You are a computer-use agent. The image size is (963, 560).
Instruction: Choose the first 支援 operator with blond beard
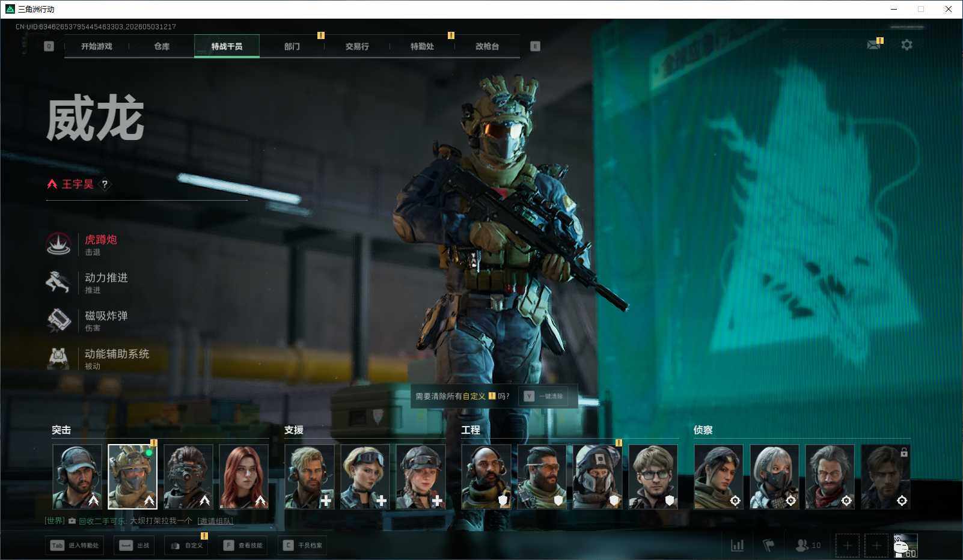309,476
